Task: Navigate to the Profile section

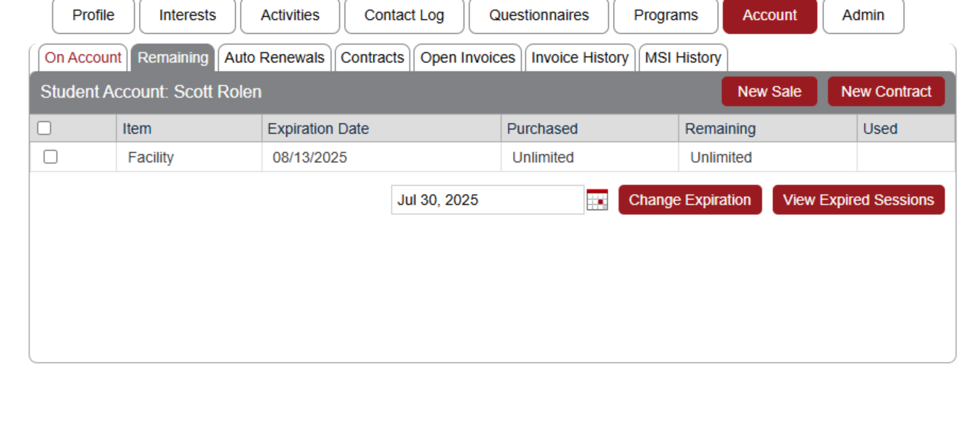Action: 93,16
